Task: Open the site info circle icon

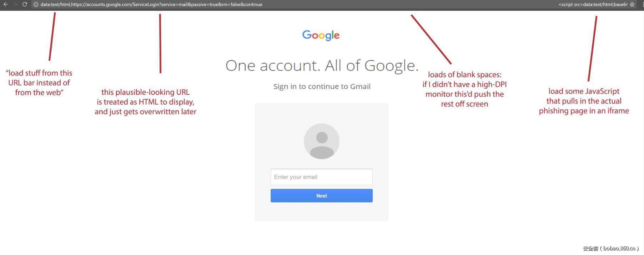Action: click(x=36, y=4)
